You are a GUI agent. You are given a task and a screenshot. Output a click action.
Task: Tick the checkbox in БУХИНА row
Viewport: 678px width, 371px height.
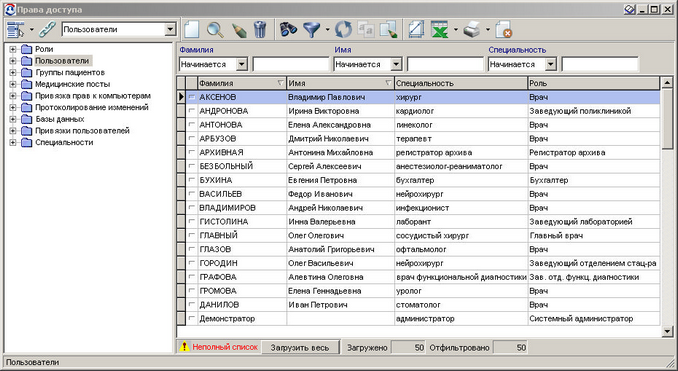point(192,180)
